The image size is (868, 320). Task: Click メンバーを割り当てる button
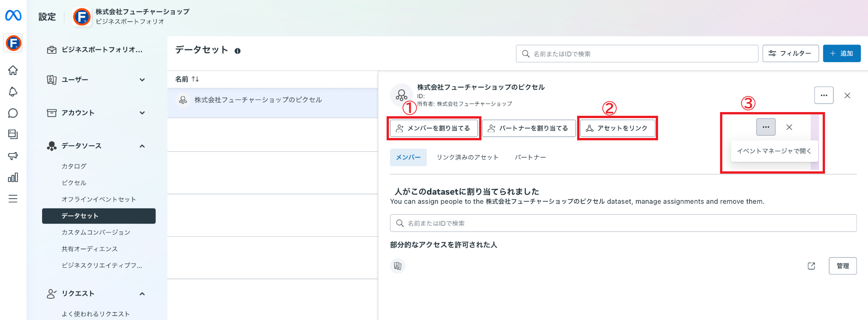tap(433, 128)
